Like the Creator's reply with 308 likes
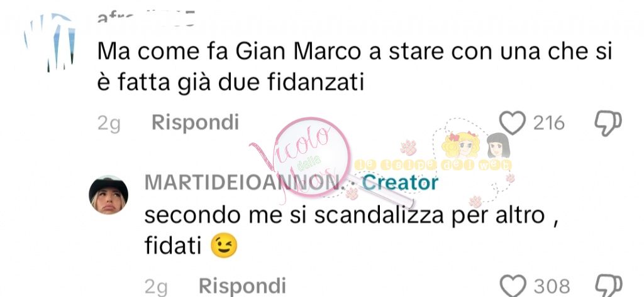644x297 pixels. pyautogui.click(x=513, y=286)
